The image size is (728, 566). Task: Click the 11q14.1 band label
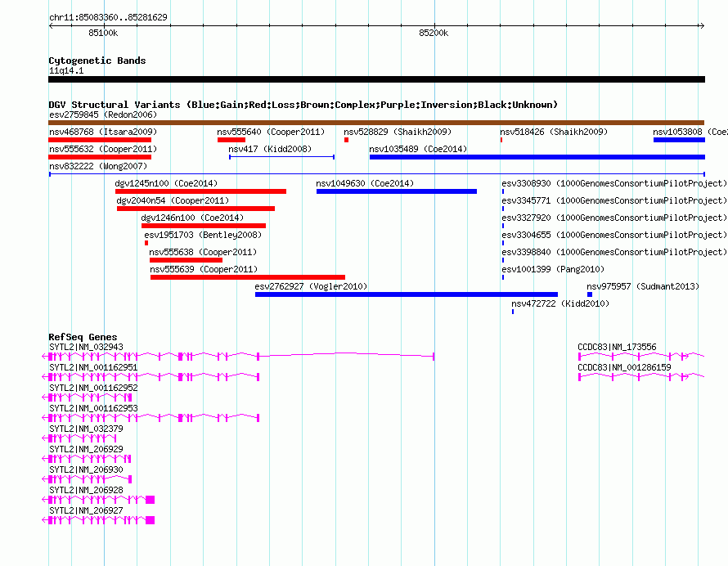[66, 70]
